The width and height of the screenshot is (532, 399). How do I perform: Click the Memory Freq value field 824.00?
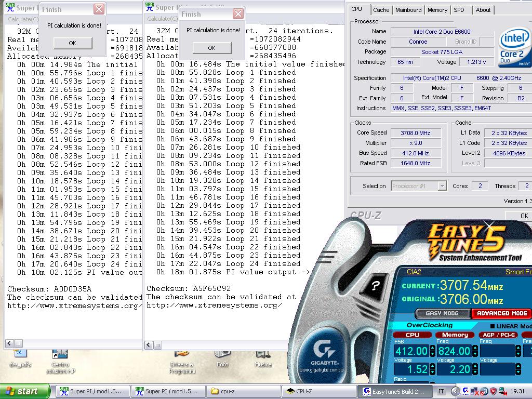coord(454,351)
